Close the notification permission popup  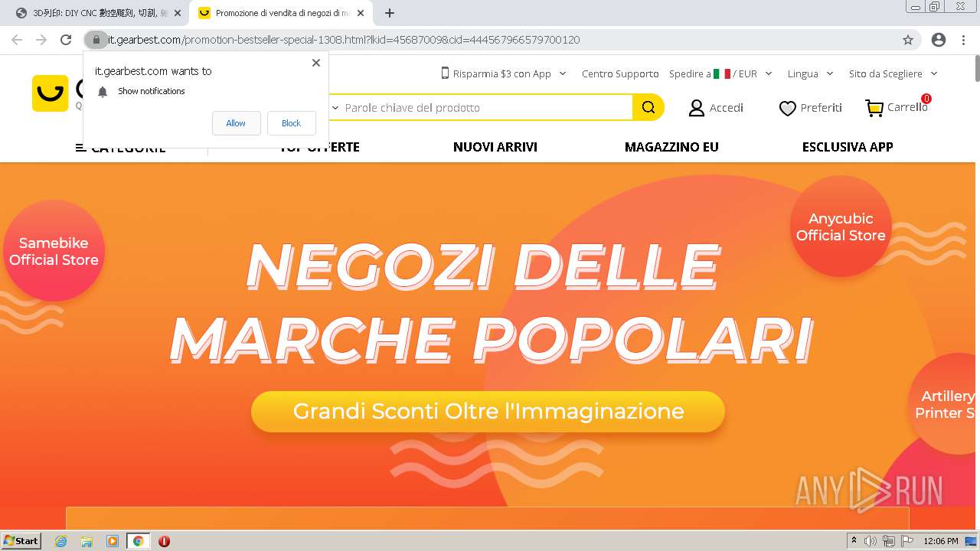click(x=316, y=63)
